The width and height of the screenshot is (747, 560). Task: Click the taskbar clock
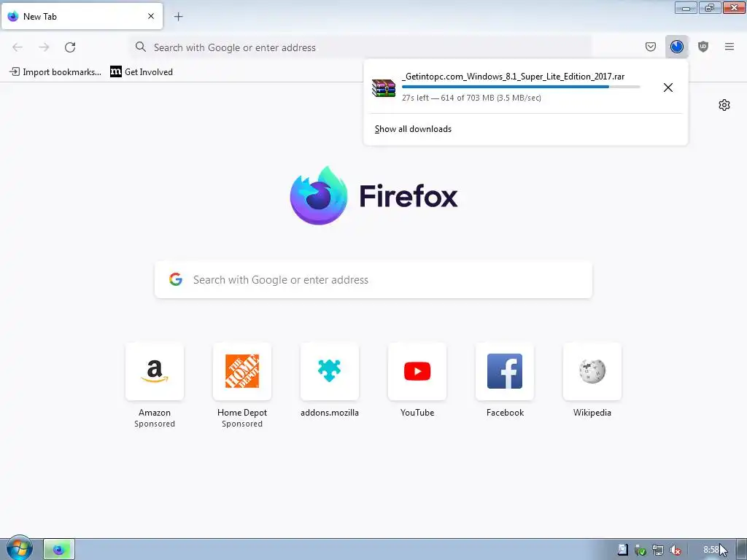tap(711, 550)
